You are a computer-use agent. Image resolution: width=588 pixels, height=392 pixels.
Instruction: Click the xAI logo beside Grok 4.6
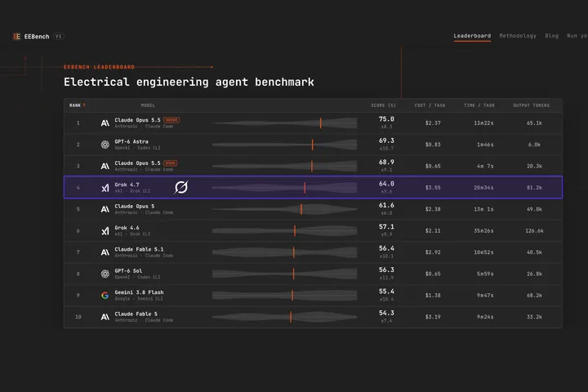point(105,230)
